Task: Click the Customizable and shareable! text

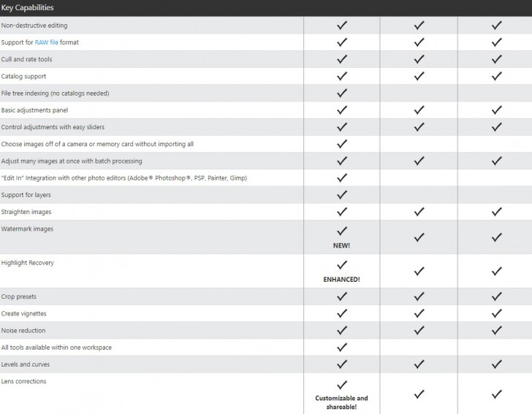Action: [342, 402]
